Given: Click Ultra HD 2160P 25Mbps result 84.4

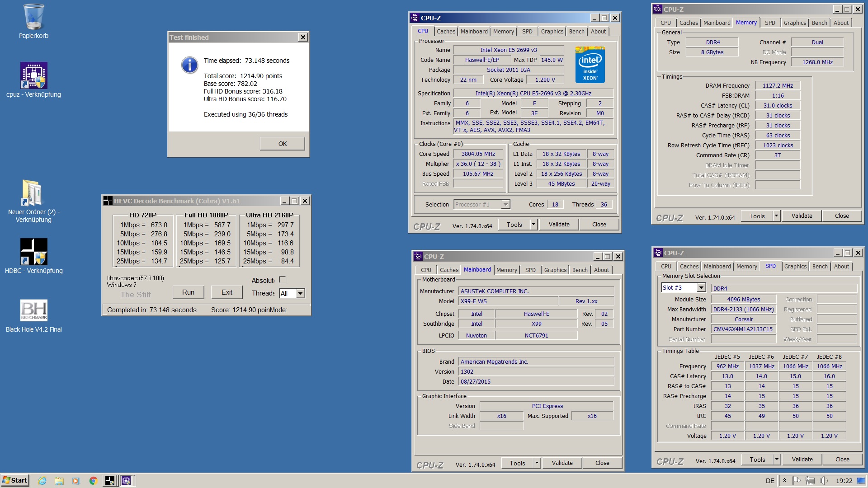Looking at the screenshot, I should coord(288,261).
